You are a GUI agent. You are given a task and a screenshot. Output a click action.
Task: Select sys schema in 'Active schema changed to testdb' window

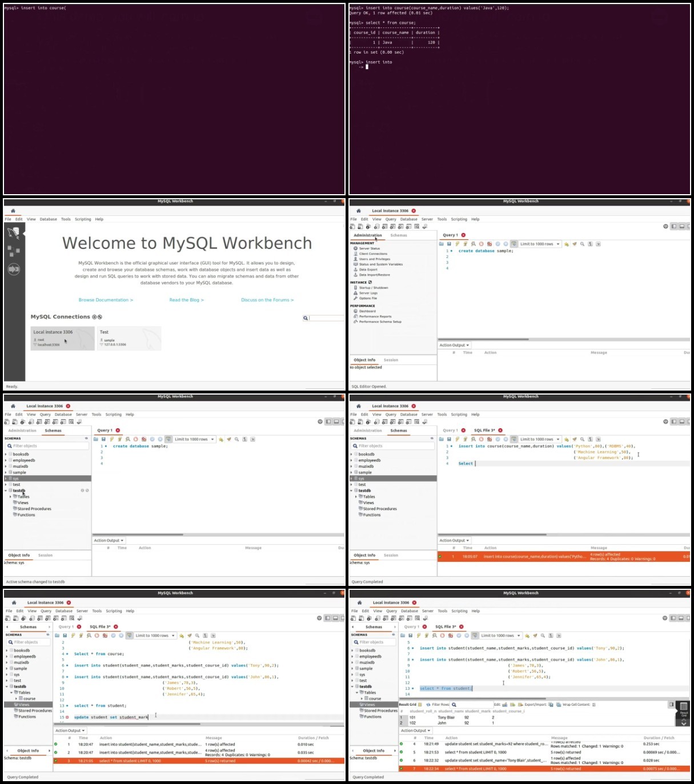pyautogui.click(x=47, y=479)
